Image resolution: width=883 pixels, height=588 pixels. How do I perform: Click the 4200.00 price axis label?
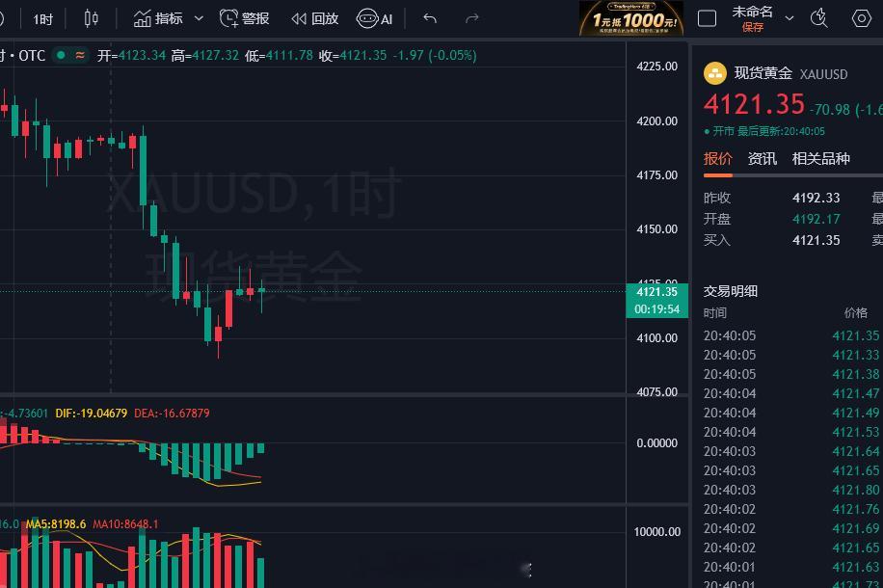(656, 121)
